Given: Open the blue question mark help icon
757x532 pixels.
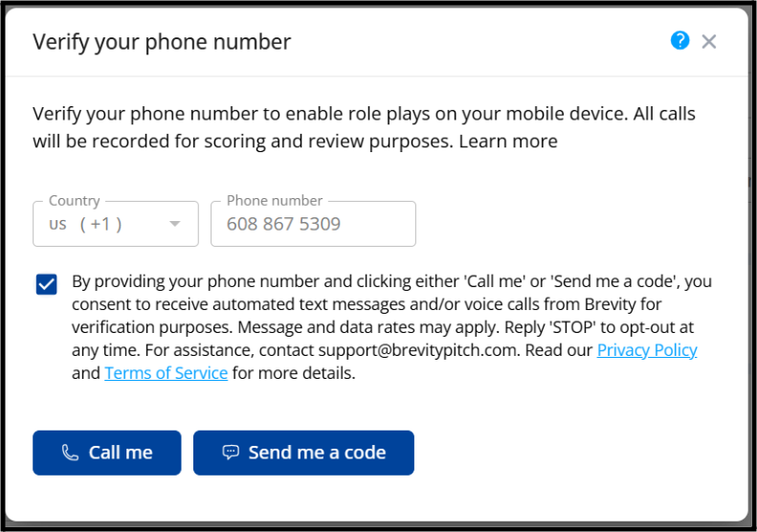Looking at the screenshot, I should (x=679, y=40).
